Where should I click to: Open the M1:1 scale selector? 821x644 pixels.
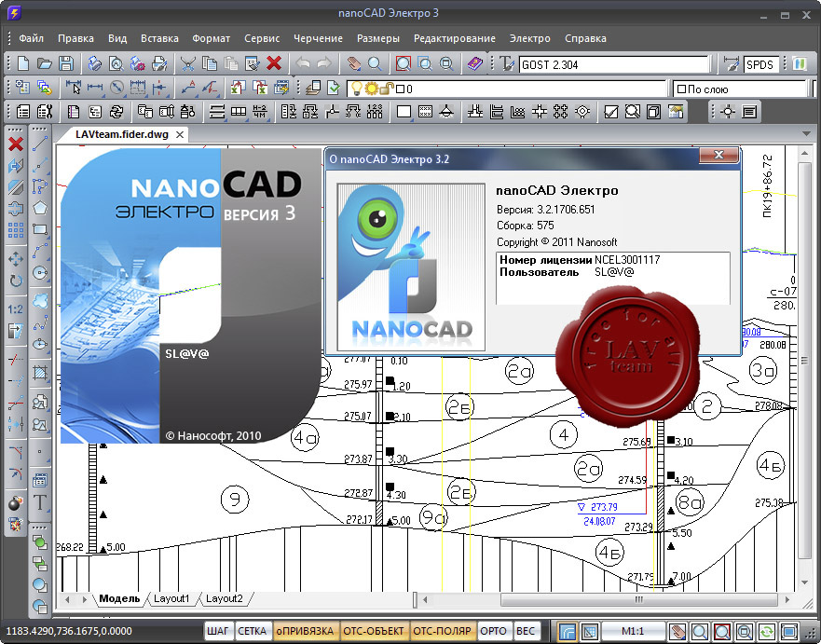point(633,631)
